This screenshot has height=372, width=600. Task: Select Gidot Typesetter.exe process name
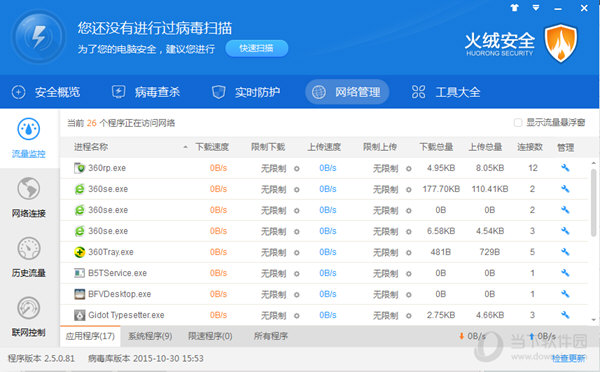pyautogui.click(x=126, y=315)
